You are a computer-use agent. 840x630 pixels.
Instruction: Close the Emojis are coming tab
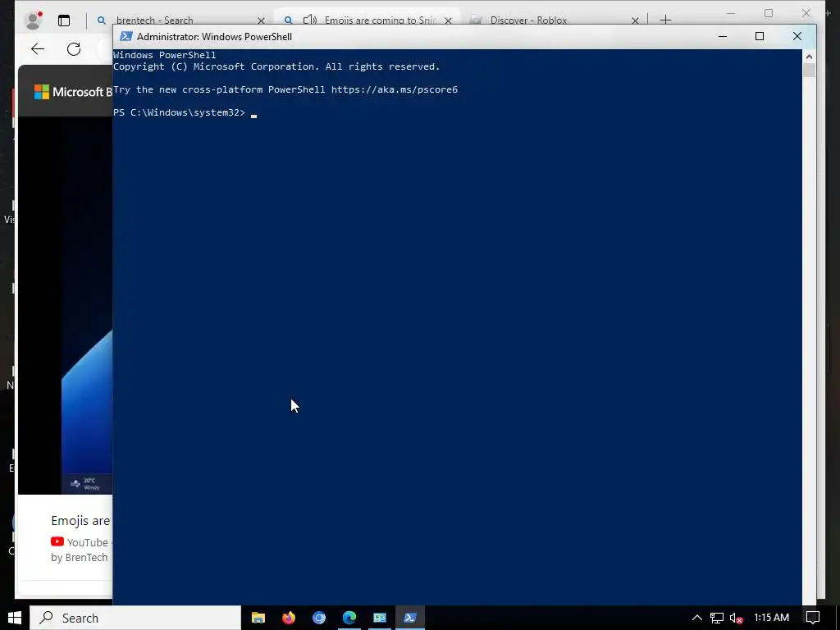point(448,21)
